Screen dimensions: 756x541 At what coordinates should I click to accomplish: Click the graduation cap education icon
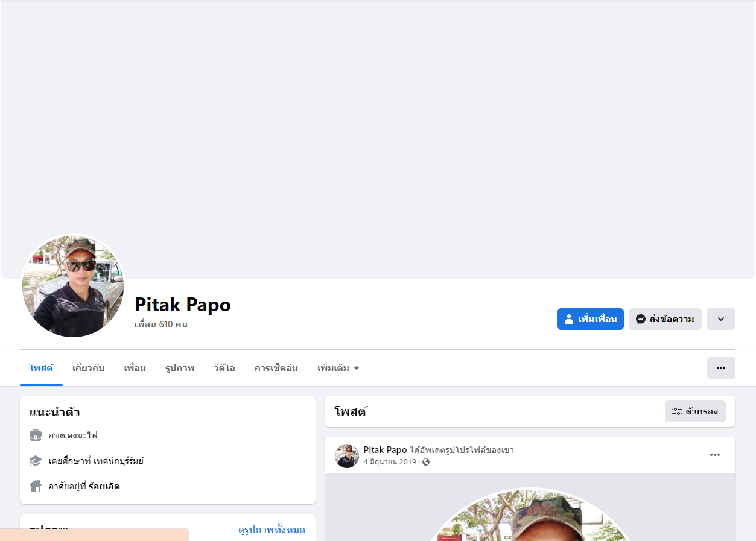36,461
